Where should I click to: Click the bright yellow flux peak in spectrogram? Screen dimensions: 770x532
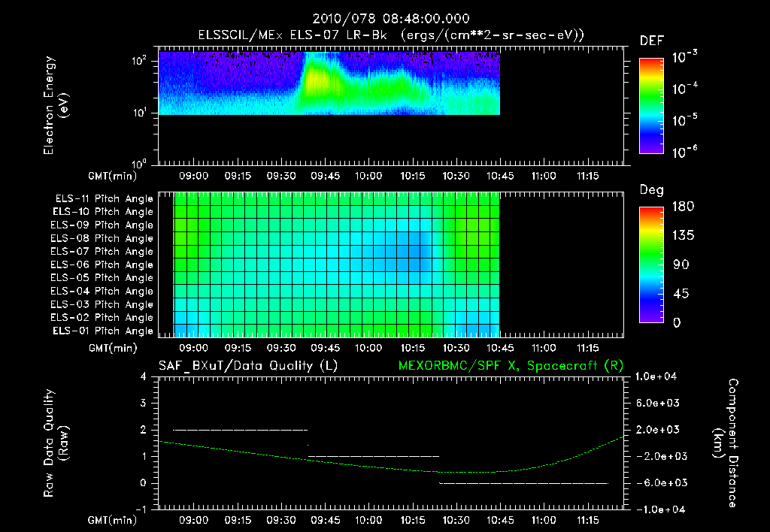pyautogui.click(x=317, y=79)
